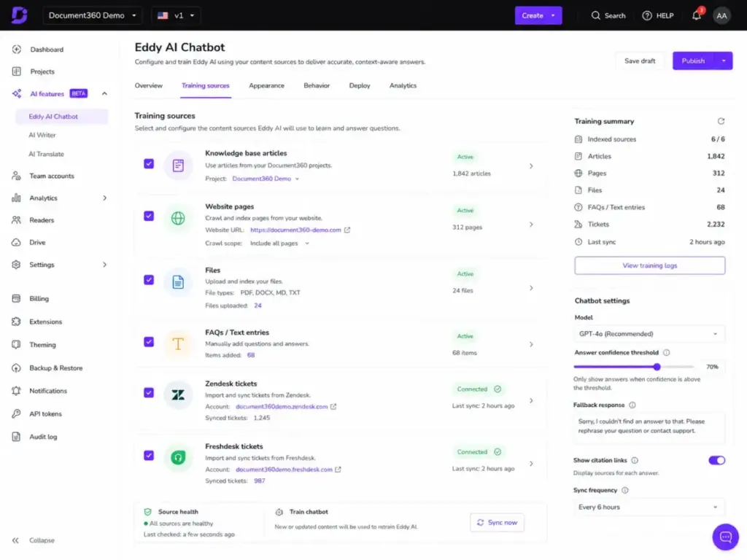Open external link icon next to website URL
The height and width of the screenshot is (560, 747).
(x=347, y=230)
